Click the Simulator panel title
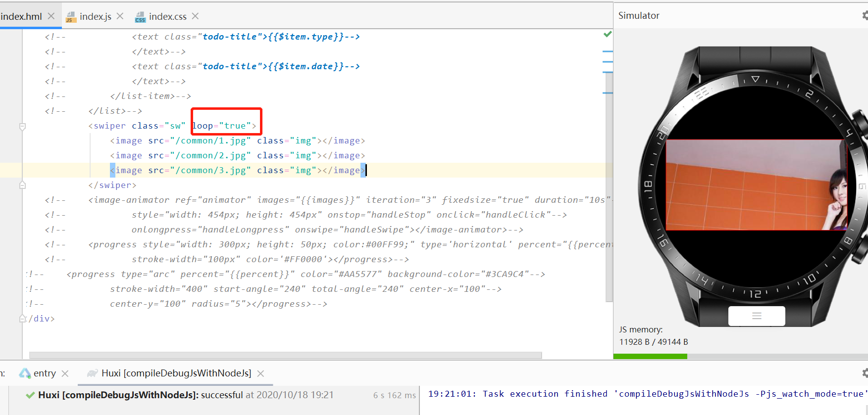This screenshot has height=415, width=868. [x=639, y=15]
